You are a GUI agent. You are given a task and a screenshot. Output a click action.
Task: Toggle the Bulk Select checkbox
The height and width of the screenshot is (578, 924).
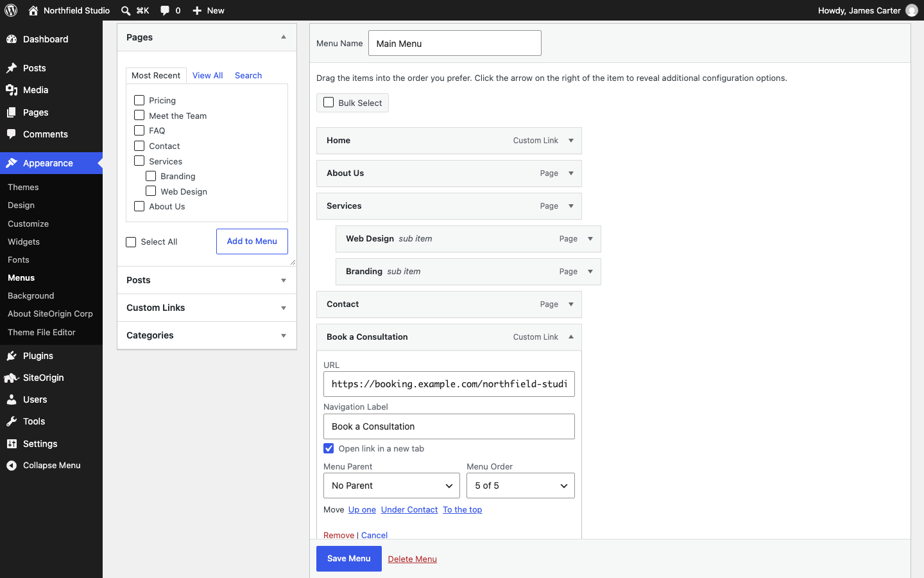point(329,102)
